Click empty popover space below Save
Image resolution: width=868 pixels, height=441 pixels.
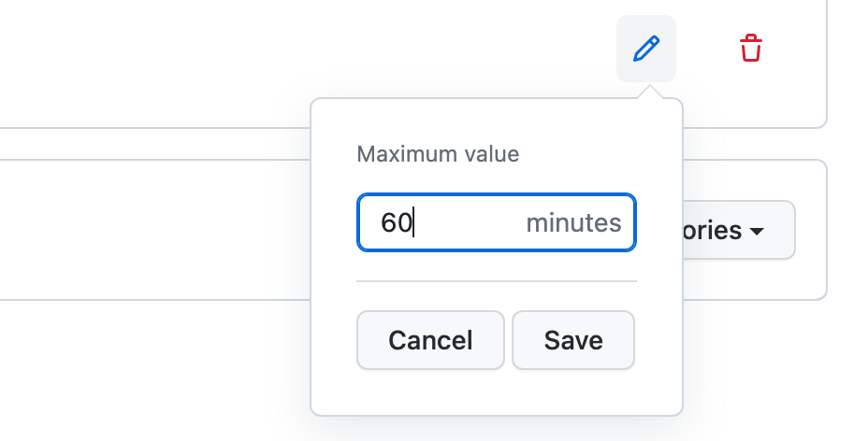point(573,392)
